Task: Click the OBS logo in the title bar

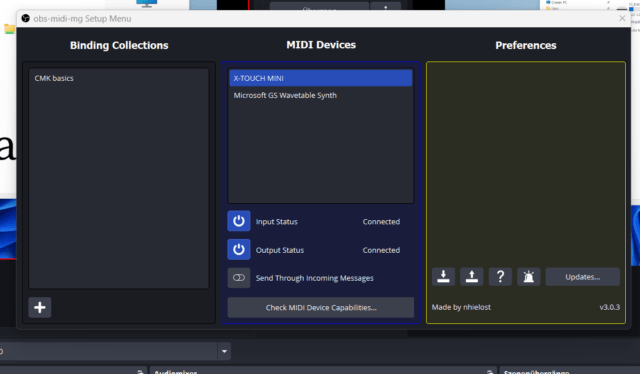Action: pyautogui.click(x=25, y=18)
